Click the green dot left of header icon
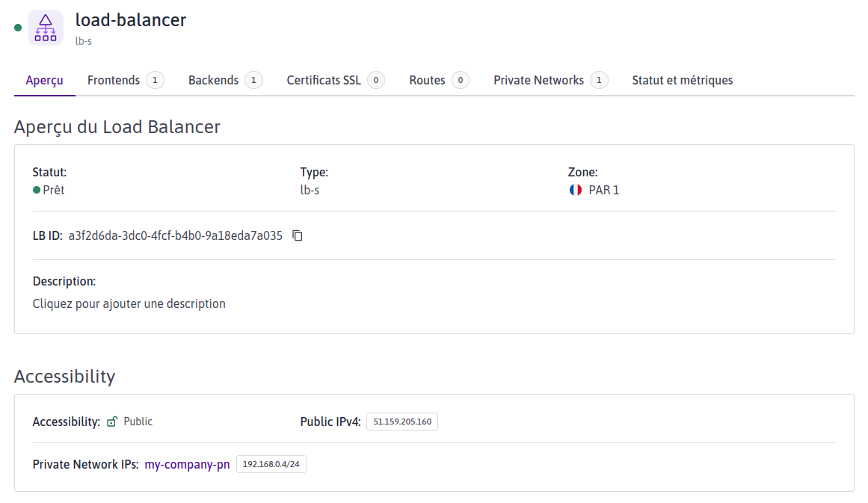Viewport: 868px width, 503px height. click(x=18, y=28)
